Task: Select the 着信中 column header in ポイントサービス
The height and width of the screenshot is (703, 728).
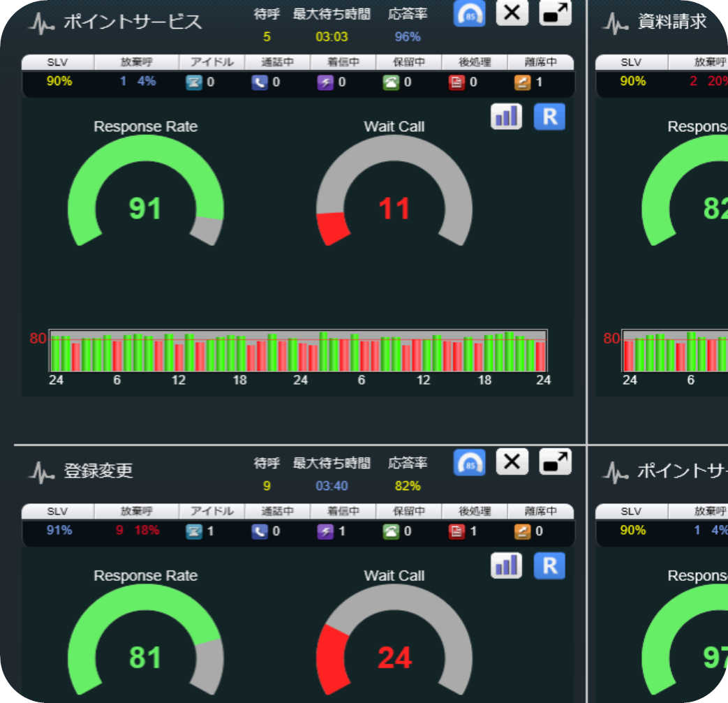Action: click(x=343, y=62)
